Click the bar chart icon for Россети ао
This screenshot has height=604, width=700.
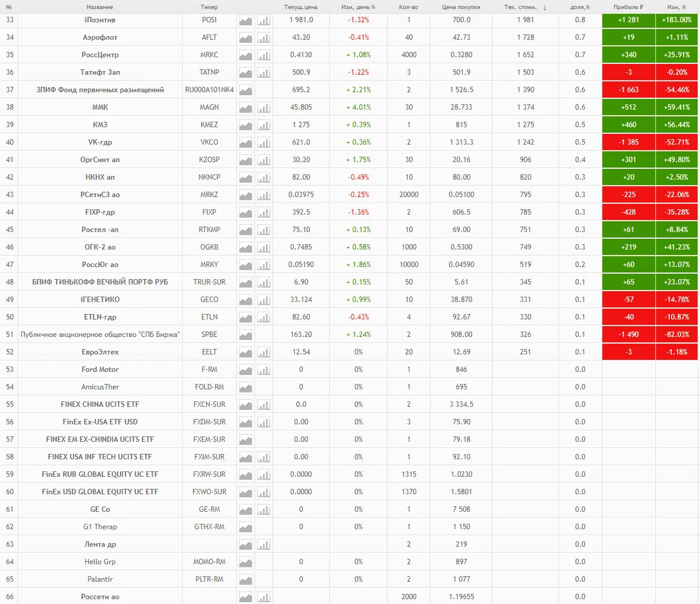(264, 597)
